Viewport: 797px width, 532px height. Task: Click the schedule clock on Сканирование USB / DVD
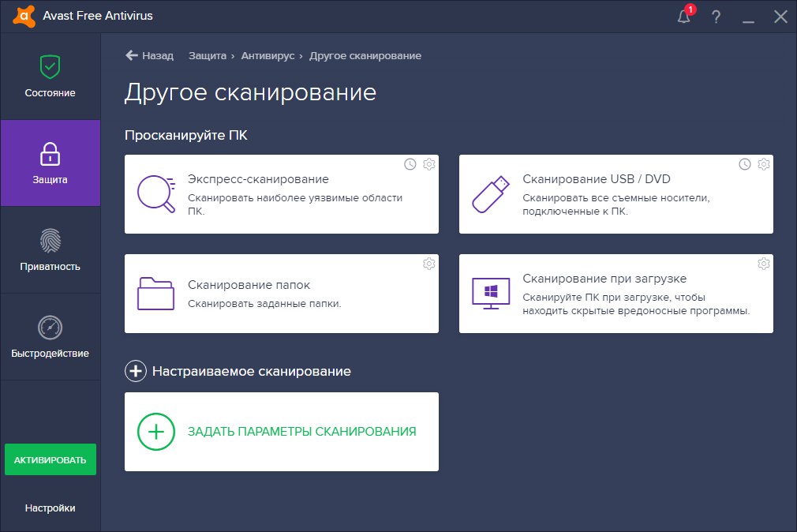pyautogui.click(x=745, y=164)
